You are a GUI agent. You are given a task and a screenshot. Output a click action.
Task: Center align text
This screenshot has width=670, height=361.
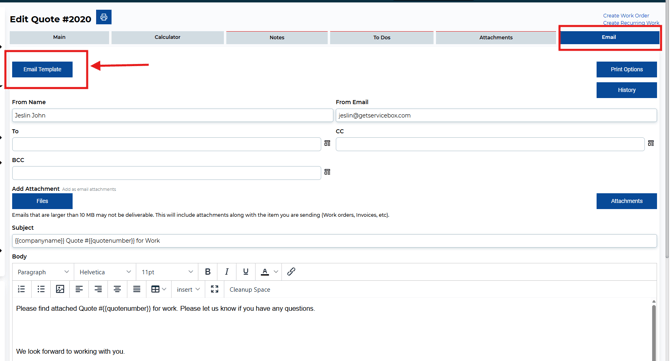[x=117, y=289]
